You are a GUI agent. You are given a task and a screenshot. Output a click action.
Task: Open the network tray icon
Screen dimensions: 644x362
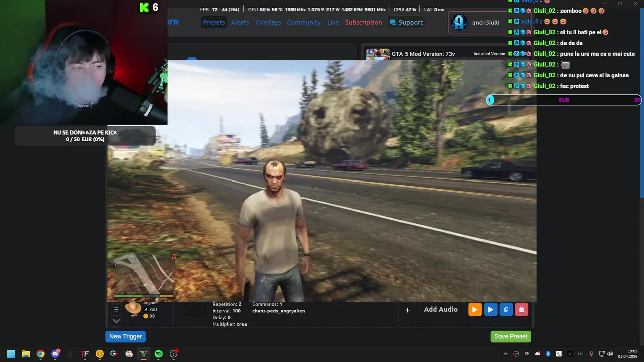pos(602,354)
